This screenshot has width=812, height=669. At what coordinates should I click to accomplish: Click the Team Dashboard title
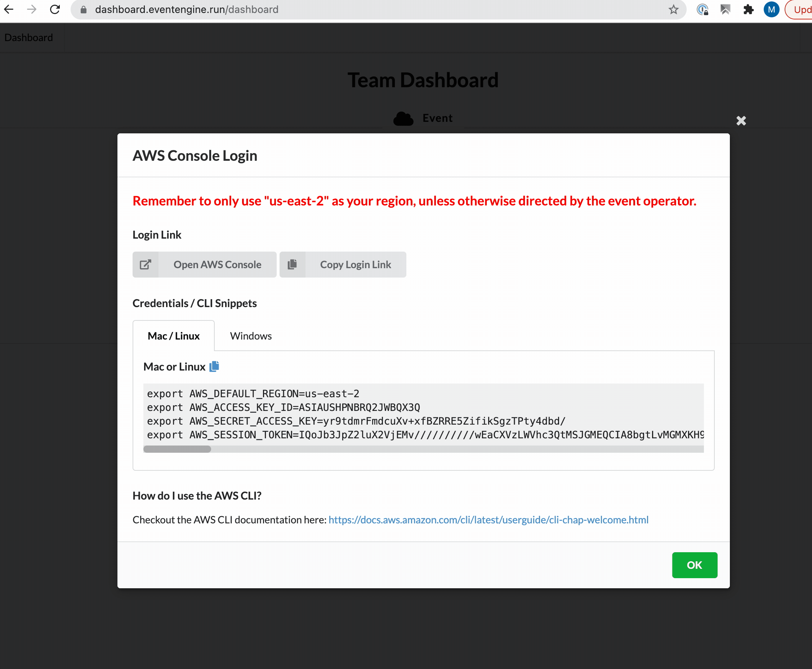click(x=423, y=80)
